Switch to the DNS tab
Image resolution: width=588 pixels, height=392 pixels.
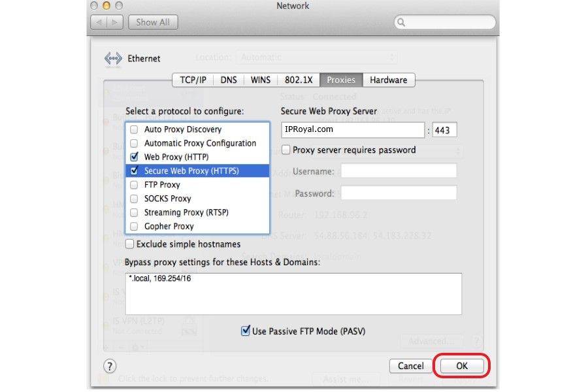click(229, 80)
